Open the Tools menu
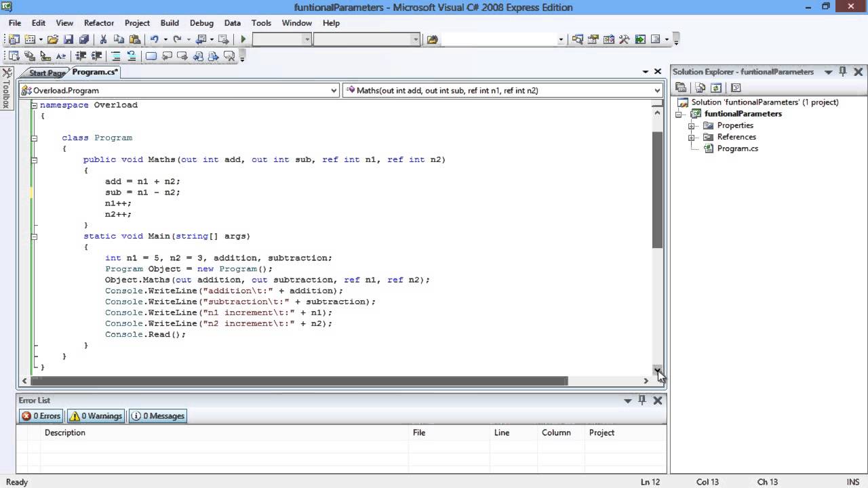 [261, 23]
